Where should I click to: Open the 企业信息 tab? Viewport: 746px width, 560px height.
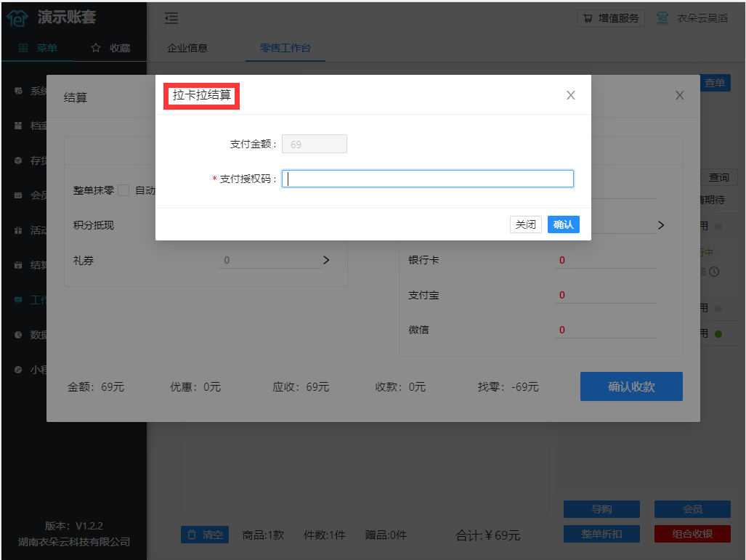tap(187, 48)
